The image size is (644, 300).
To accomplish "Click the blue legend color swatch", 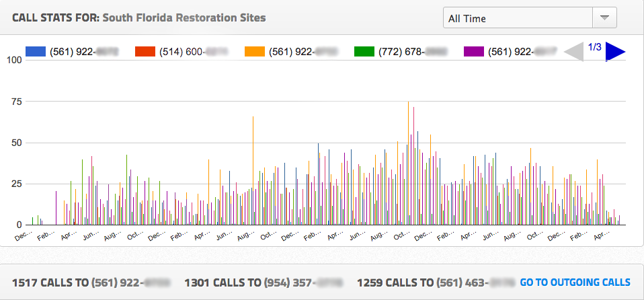I will click(35, 51).
